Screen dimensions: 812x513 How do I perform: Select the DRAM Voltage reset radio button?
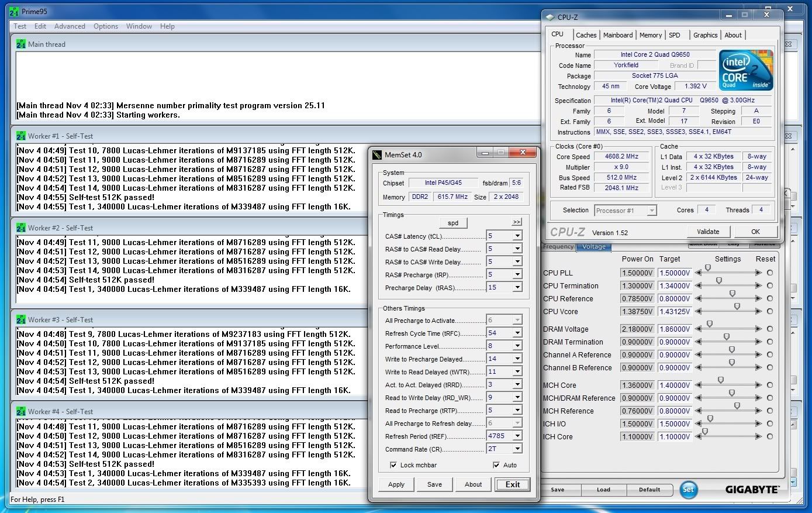point(770,329)
